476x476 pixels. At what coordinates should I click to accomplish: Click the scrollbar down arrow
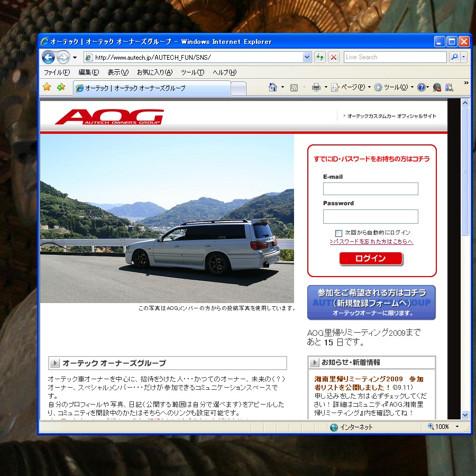click(x=465, y=415)
